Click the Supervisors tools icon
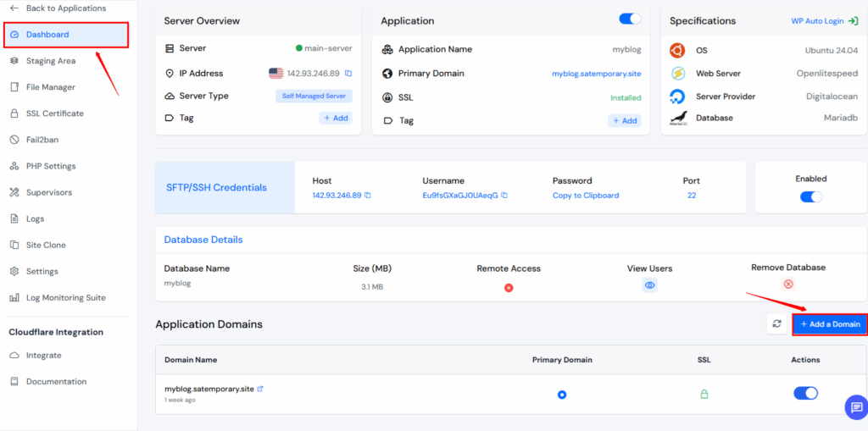868x431 pixels. click(14, 192)
